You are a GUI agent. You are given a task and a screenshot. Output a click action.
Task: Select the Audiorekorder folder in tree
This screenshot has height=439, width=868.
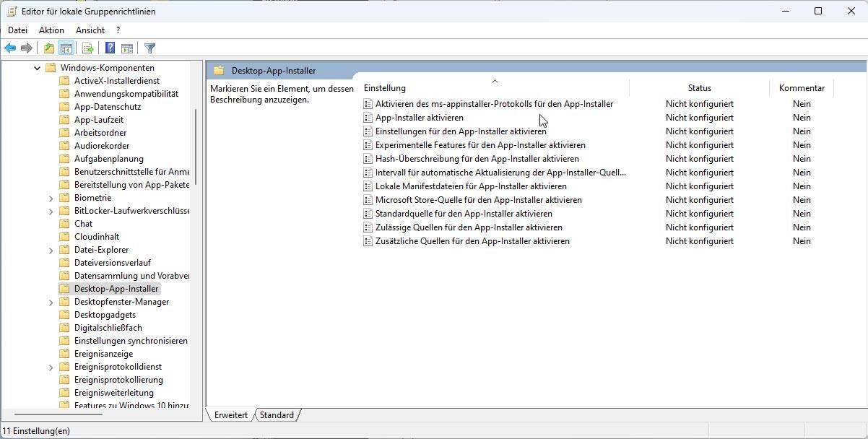100,146
